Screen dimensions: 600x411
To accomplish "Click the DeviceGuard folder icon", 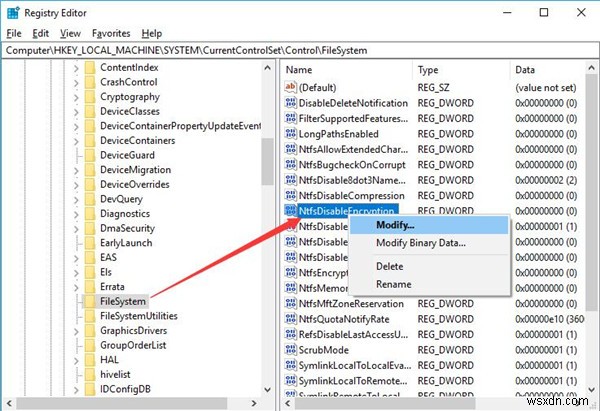I will pos(90,155).
